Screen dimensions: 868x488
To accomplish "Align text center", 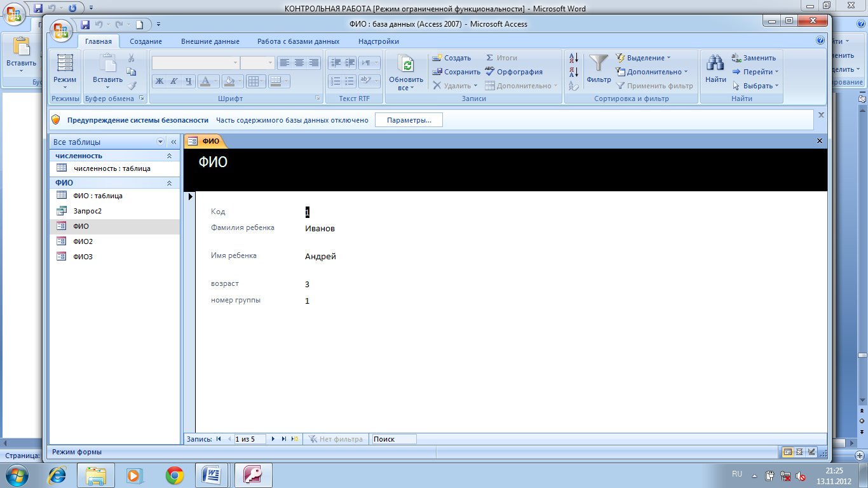I will pyautogui.click(x=299, y=63).
